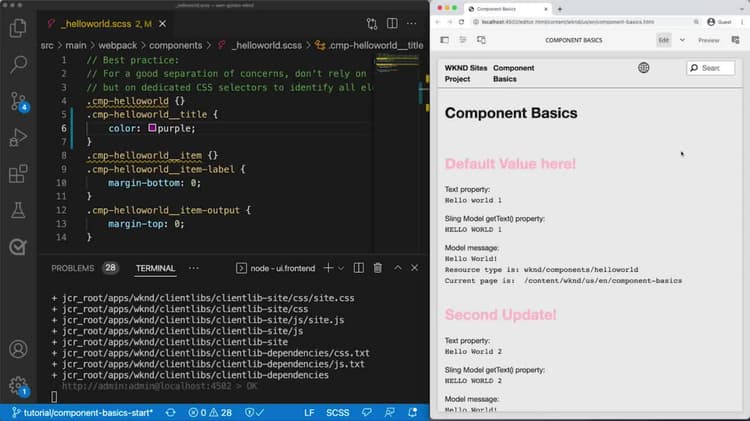Open the panel tabs overflow ellipsis
Screen dimensions: 750x421
click(194, 268)
